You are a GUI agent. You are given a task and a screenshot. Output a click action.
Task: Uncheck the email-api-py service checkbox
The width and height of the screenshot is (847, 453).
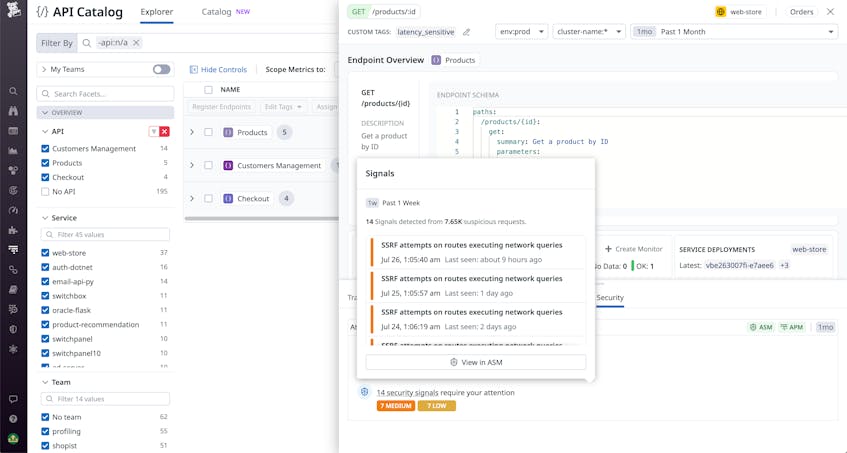click(45, 281)
